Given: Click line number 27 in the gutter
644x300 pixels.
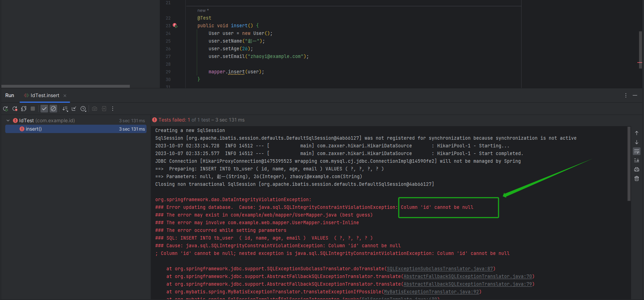Looking at the screenshot, I should coord(168,57).
